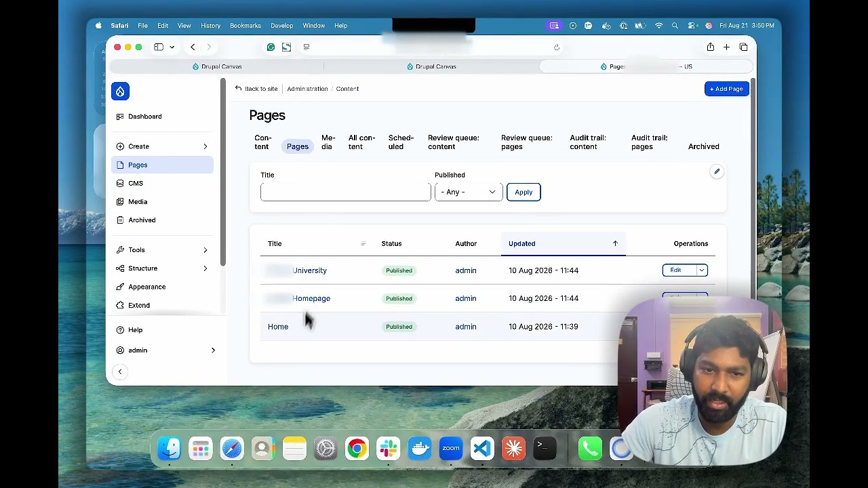This screenshot has width=868, height=488.
Task: Switch to the Archived tab
Action: coord(703,146)
